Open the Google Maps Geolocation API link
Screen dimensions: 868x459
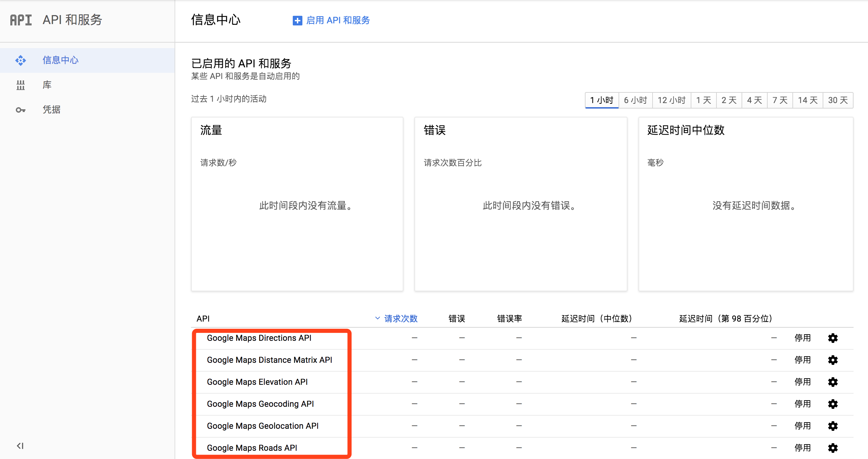point(263,426)
